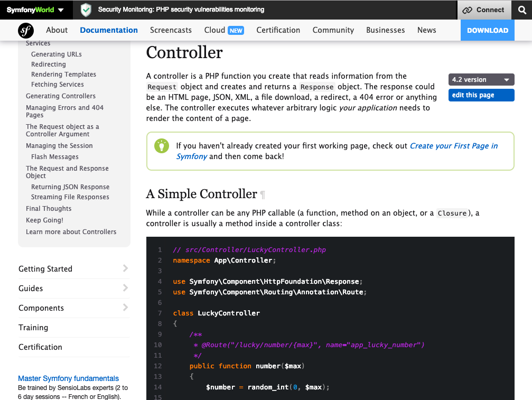
Task: Jump to Streaming File Responses section
Action: [x=70, y=197]
